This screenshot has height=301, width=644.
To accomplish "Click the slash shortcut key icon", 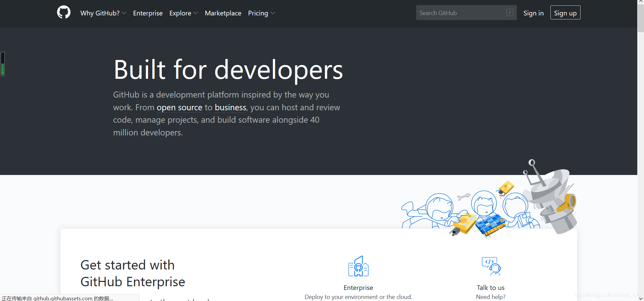I will [510, 12].
